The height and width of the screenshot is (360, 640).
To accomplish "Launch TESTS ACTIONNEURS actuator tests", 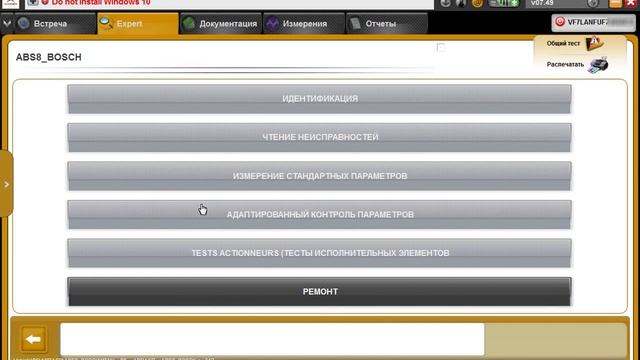I will pyautogui.click(x=320, y=253).
